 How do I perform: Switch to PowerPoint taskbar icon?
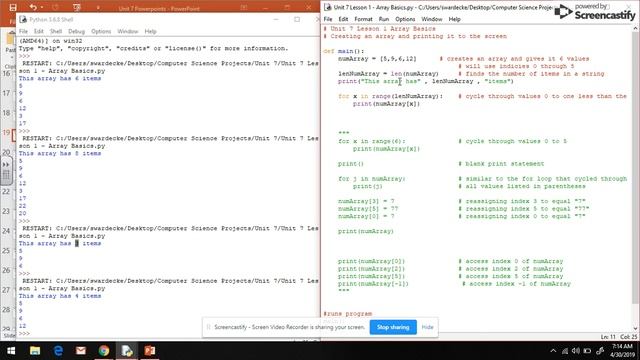pyautogui.click(x=150, y=351)
